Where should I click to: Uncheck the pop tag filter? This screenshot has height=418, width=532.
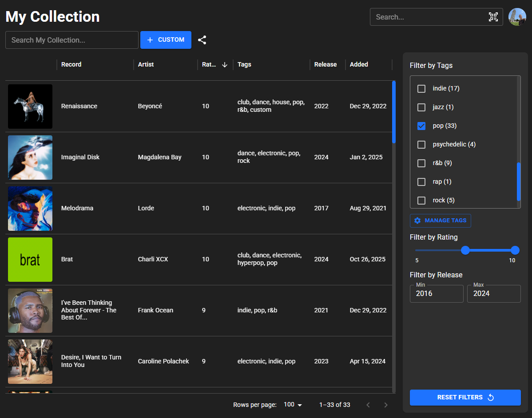[421, 126]
